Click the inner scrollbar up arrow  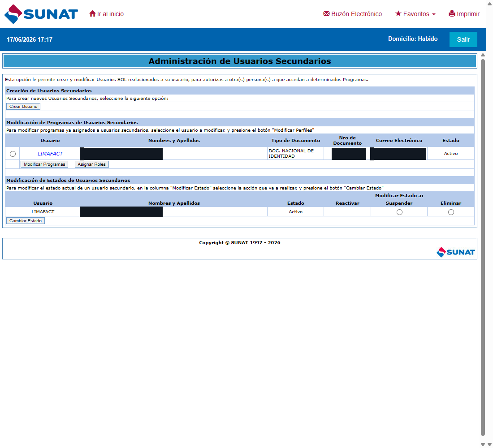[483, 55]
